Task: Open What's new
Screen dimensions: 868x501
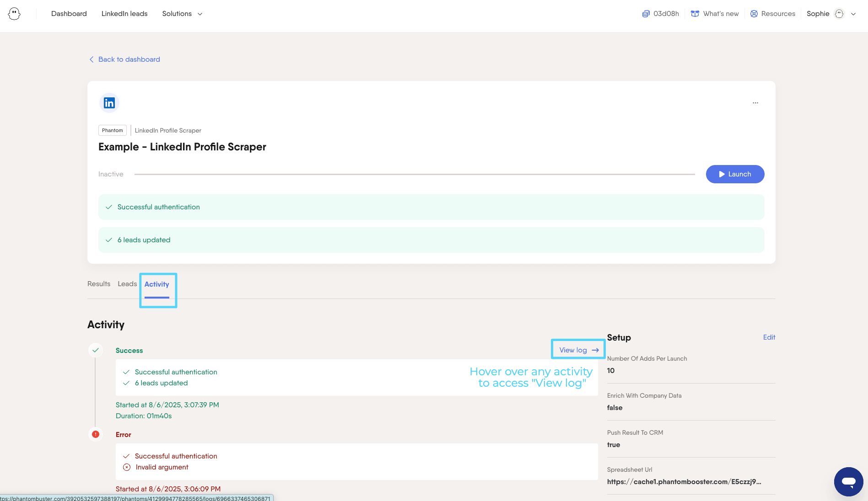Action: (x=721, y=14)
